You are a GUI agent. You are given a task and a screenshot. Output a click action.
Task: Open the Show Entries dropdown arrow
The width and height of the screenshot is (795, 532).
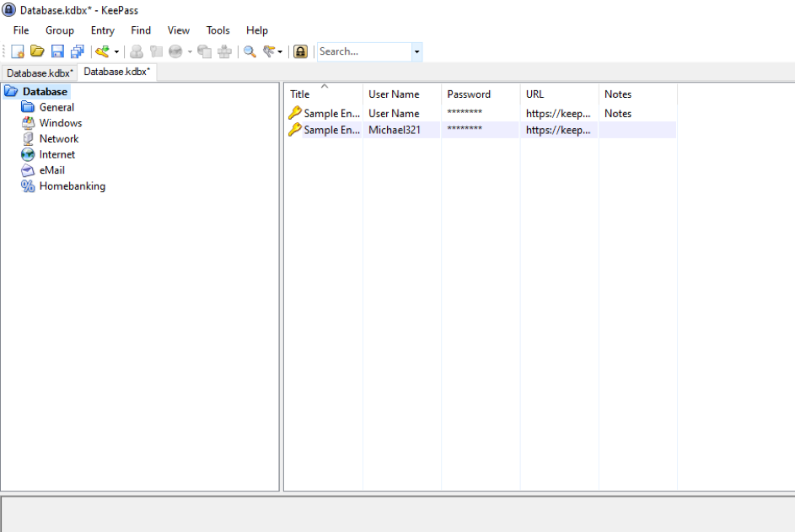[280, 51]
